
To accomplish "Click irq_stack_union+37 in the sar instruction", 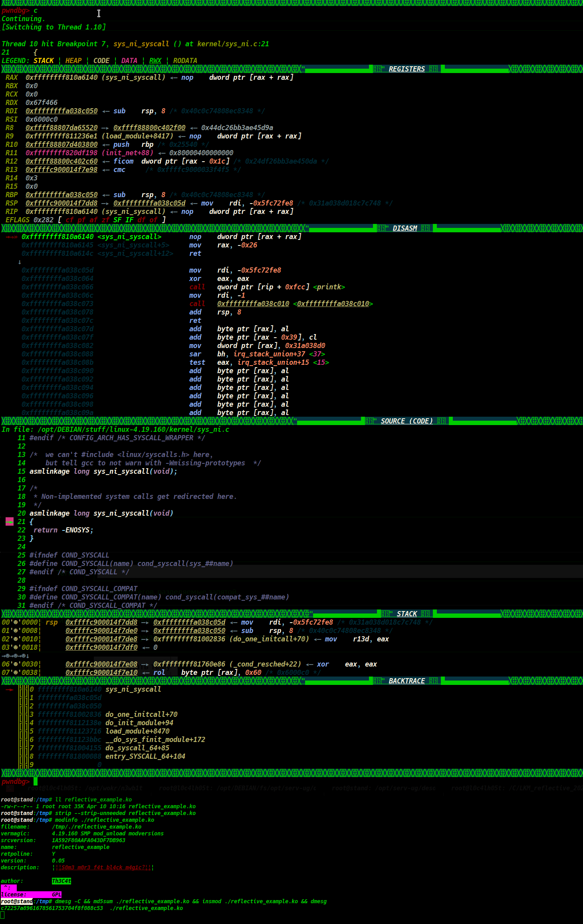I will coord(269,354).
